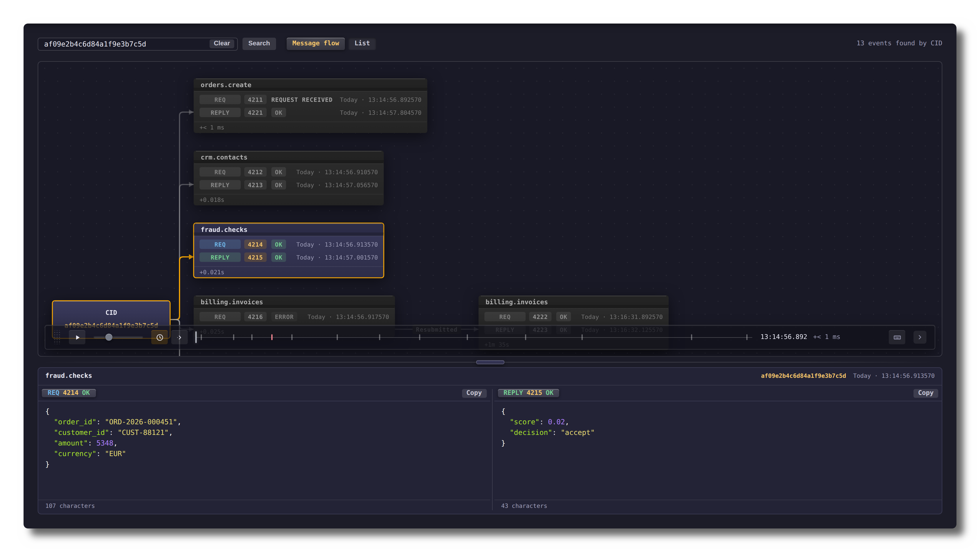The image size is (980, 552).
Task: Run the Search for the entered CID
Action: pos(259,43)
